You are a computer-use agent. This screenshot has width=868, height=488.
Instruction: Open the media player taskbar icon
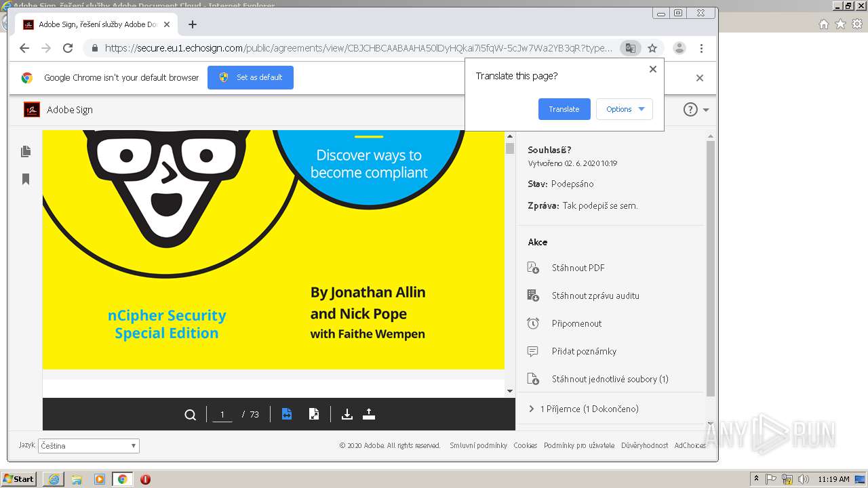100,479
